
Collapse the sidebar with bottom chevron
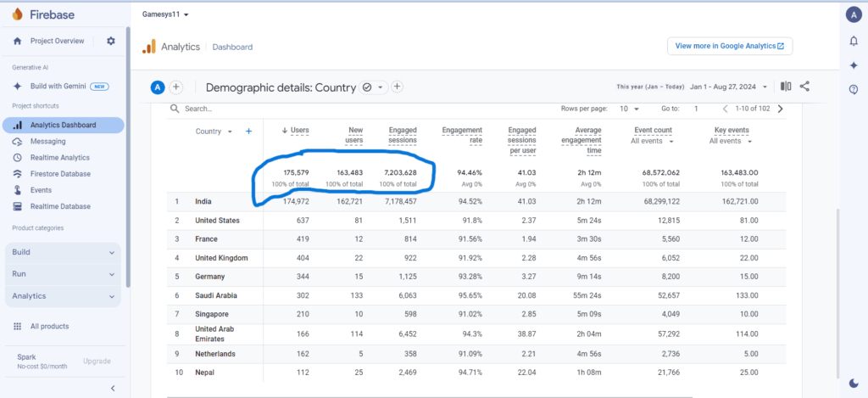pyautogui.click(x=113, y=388)
